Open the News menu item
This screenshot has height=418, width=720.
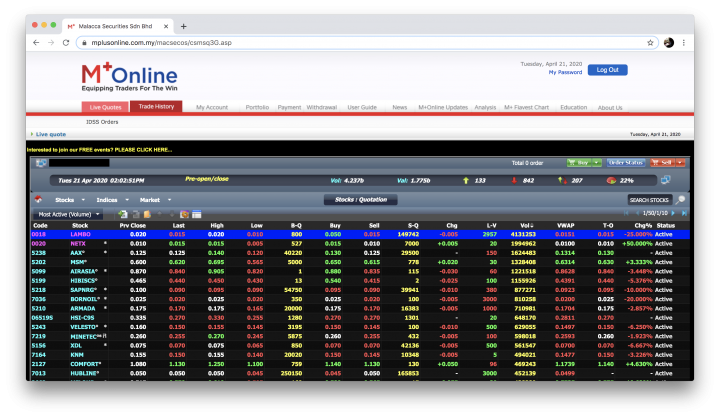point(399,107)
